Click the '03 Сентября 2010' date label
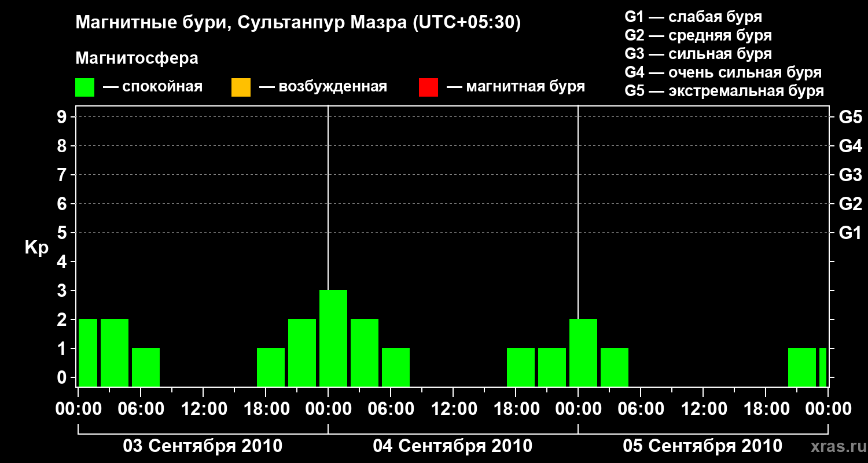The image size is (868, 463). coord(203,446)
